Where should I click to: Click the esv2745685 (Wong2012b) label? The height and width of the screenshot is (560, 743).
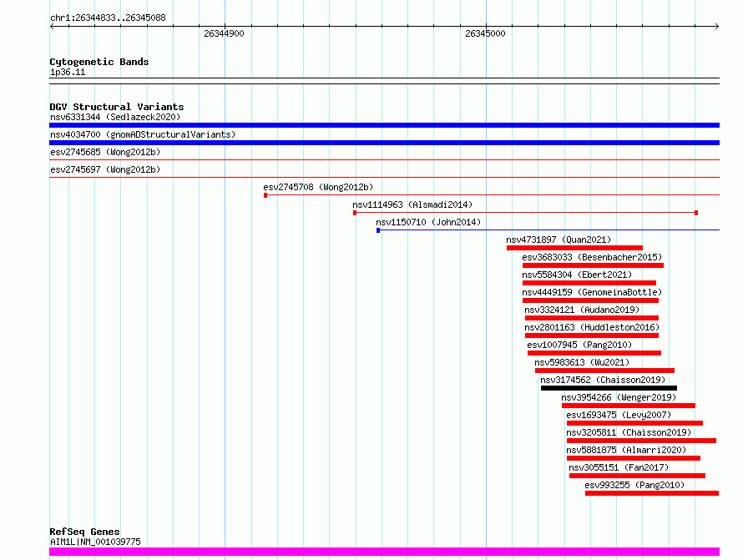click(x=105, y=152)
